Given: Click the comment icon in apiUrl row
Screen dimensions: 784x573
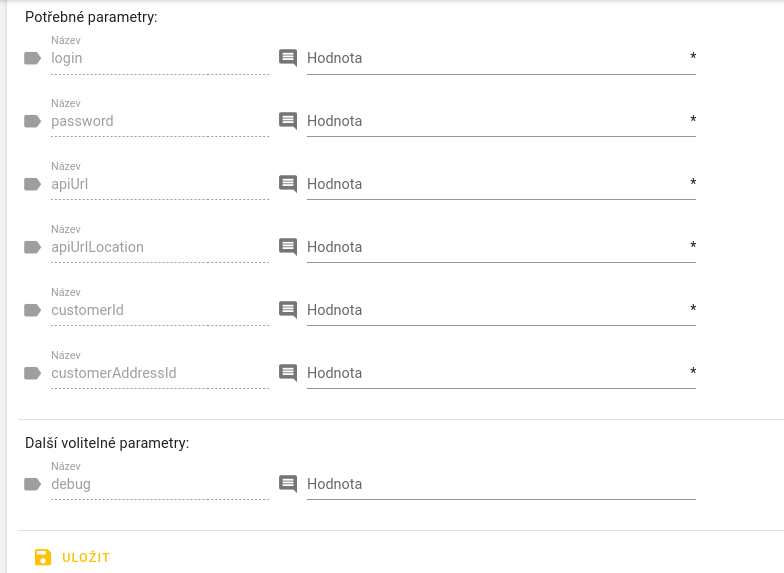Looking at the screenshot, I should [288, 184].
